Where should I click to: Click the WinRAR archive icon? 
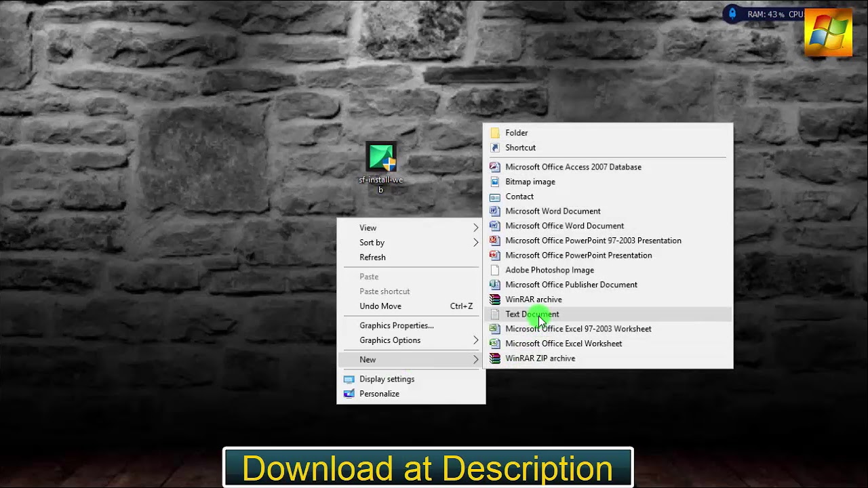pyautogui.click(x=495, y=300)
